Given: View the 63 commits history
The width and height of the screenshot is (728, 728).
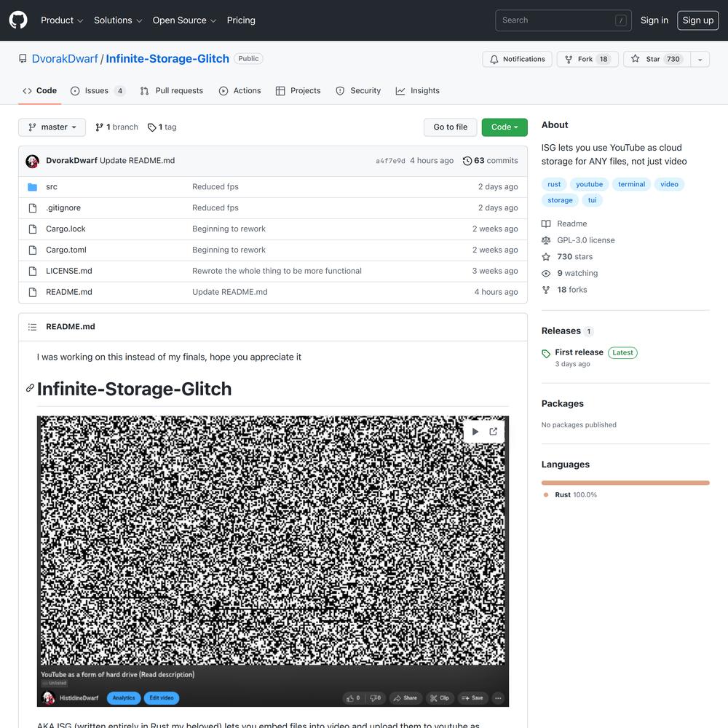Looking at the screenshot, I should 490,161.
